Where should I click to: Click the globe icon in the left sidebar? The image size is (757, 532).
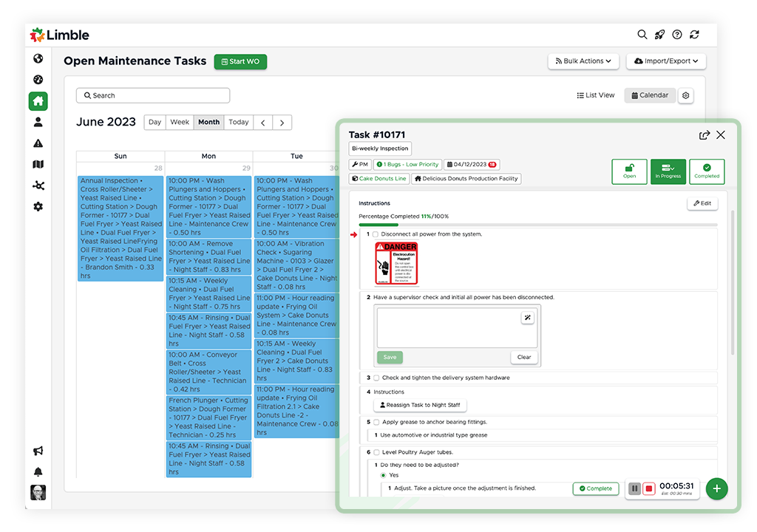[x=38, y=59]
